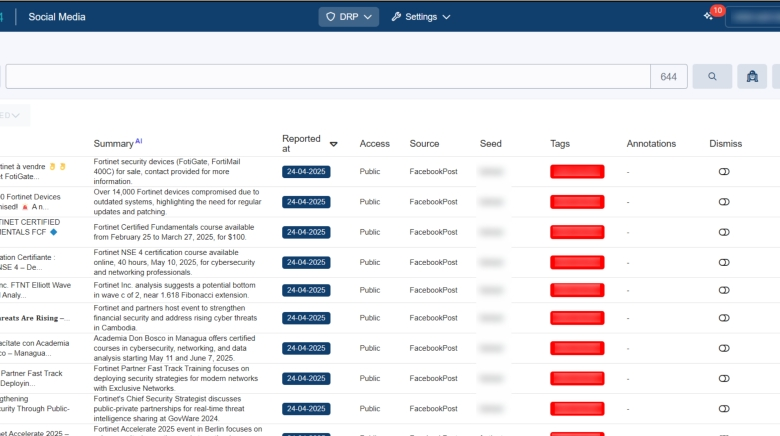Expand the faded filter dropdown chevron
780x436 pixels.
15,115
